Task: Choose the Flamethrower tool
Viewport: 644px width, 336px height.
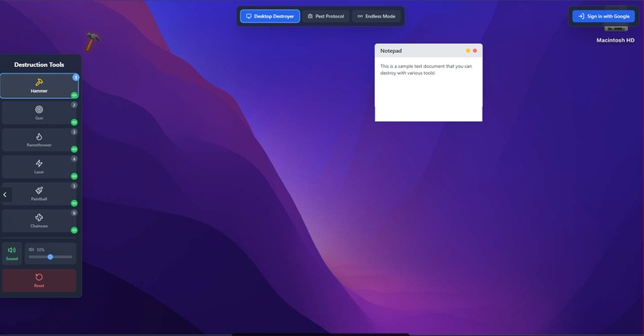Action: click(39, 140)
